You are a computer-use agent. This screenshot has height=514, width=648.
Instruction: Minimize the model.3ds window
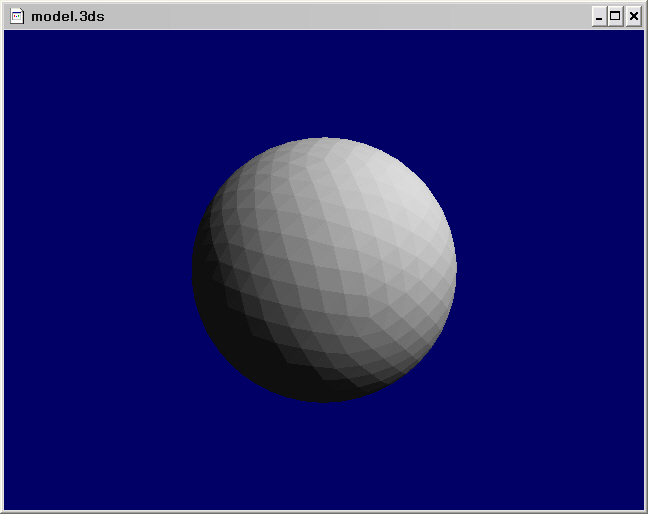pyautogui.click(x=599, y=17)
